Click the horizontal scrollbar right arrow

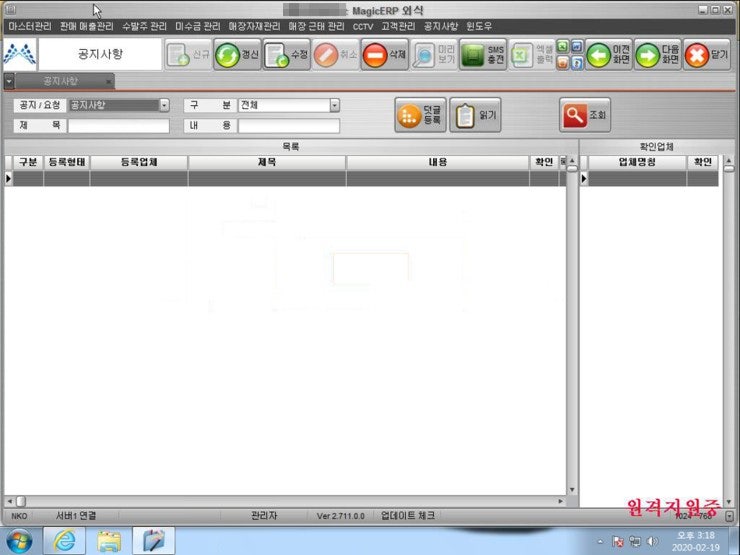click(561, 501)
